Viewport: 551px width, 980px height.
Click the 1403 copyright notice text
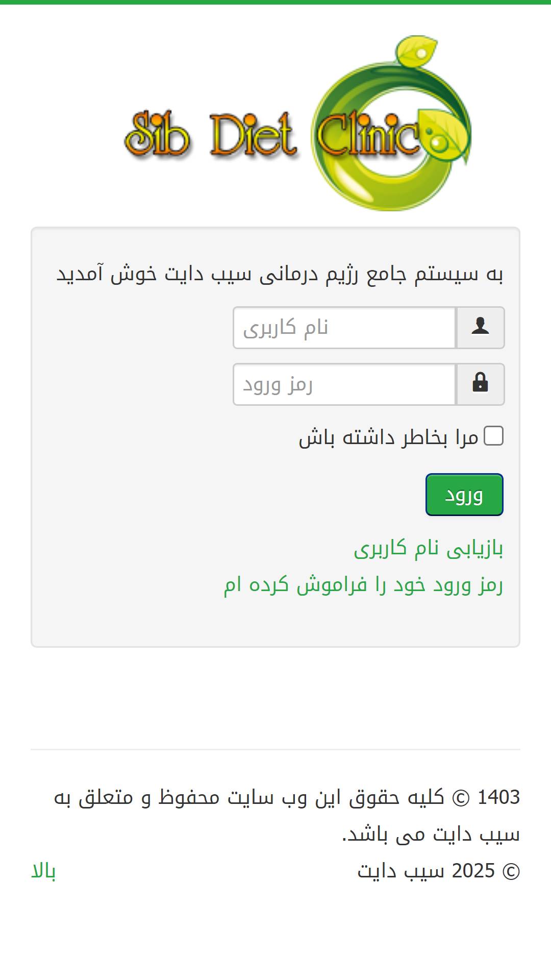coord(287,816)
